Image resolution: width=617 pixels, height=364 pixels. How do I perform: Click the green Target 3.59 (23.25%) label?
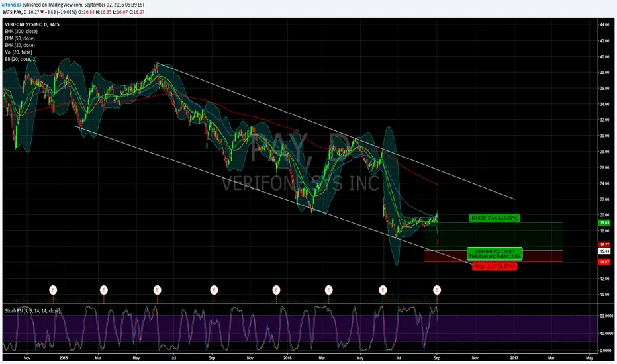coord(495,218)
